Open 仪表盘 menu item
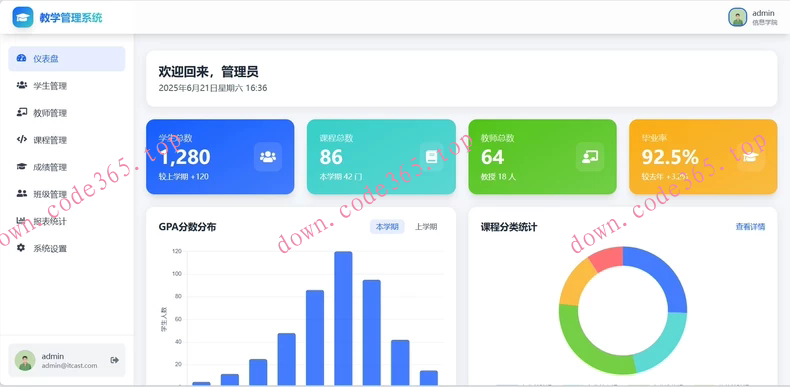 click(67, 58)
